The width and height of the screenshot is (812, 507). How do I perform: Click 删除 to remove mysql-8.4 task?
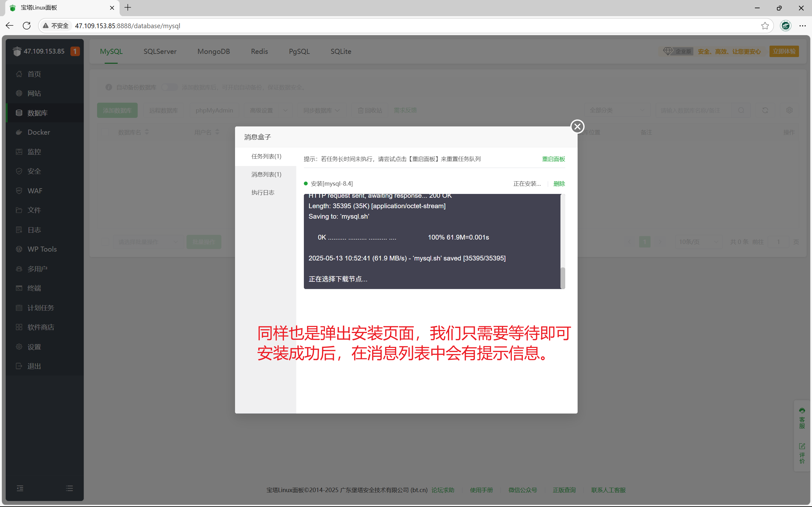tap(559, 184)
